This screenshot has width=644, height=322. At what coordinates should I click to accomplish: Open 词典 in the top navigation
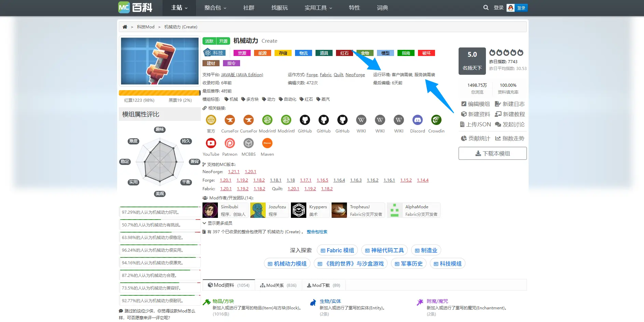tap(382, 8)
